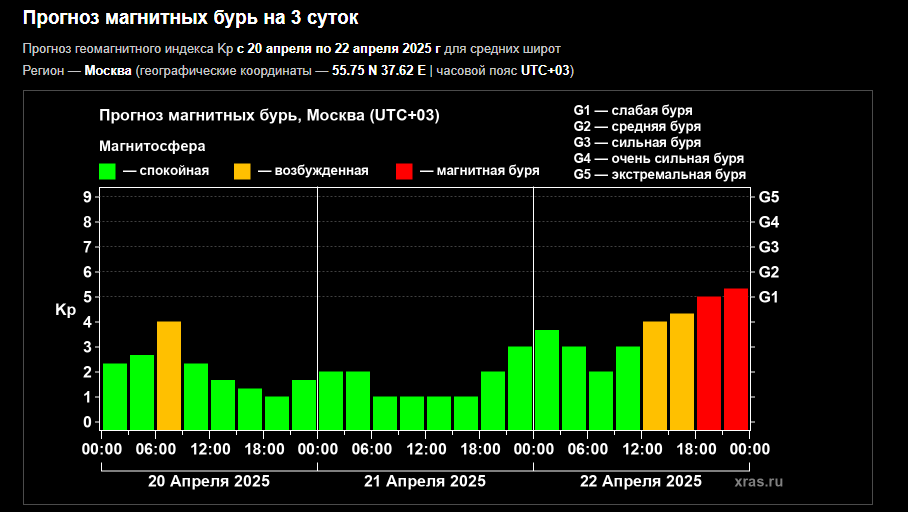Click the '22 Апреля 2025' date label
The height and width of the screenshot is (512, 908).
pos(641,481)
